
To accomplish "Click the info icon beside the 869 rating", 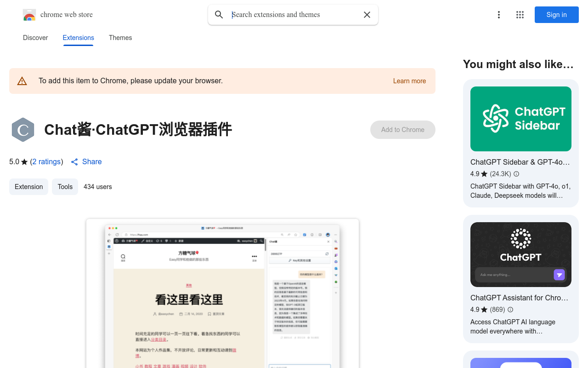I will pyautogui.click(x=510, y=310).
